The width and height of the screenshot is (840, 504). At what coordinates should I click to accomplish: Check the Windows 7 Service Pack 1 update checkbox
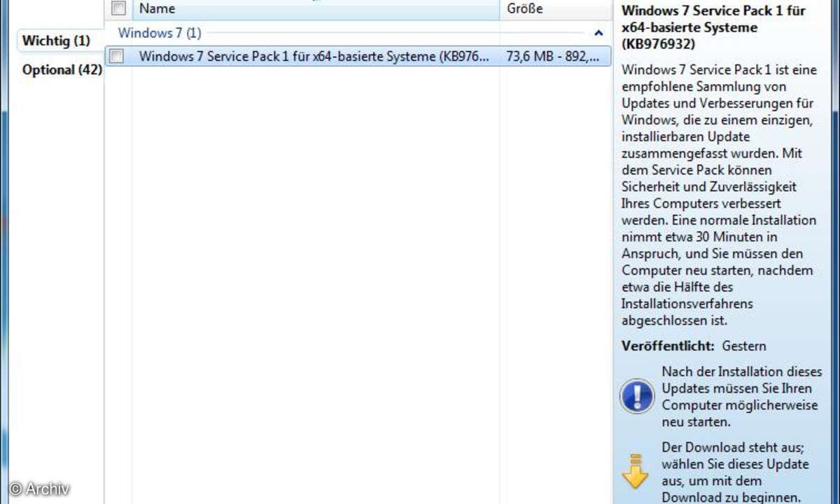(x=117, y=57)
